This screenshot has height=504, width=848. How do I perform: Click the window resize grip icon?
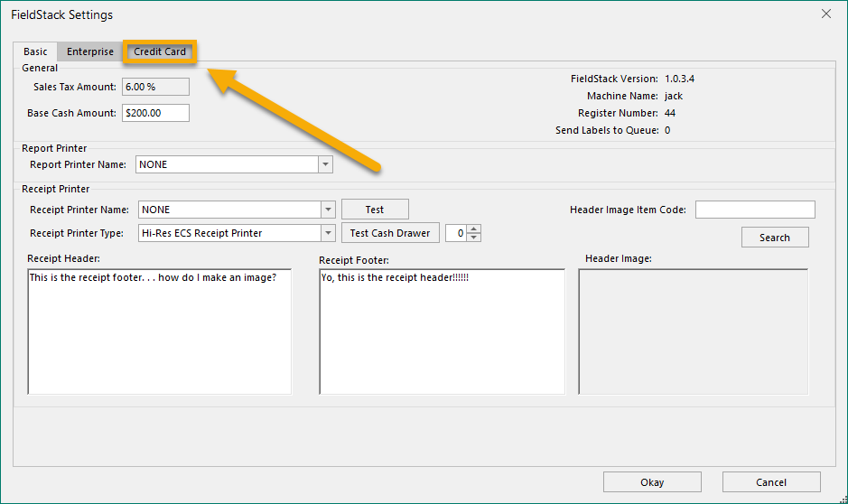843,499
